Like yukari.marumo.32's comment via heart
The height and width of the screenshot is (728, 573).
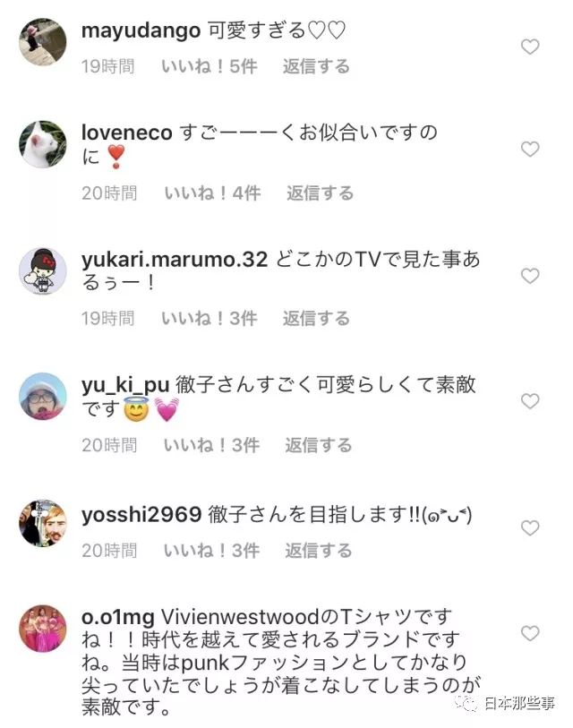530,276
